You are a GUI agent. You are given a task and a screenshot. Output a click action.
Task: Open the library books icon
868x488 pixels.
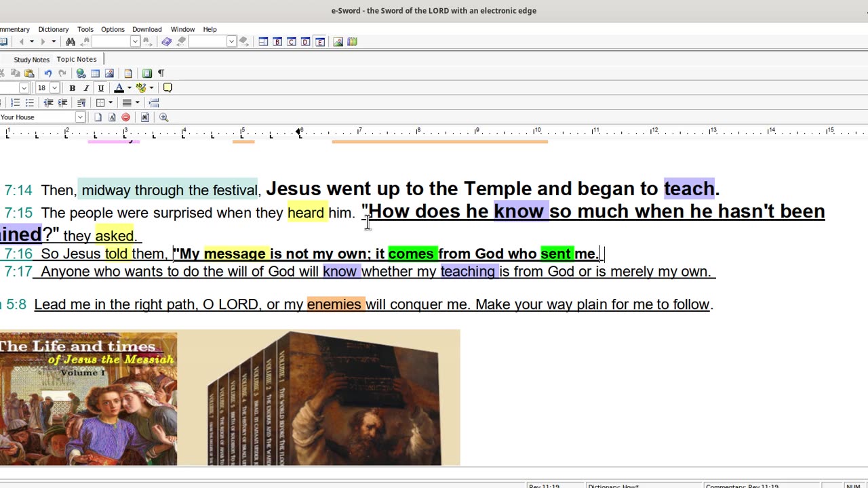[353, 42]
